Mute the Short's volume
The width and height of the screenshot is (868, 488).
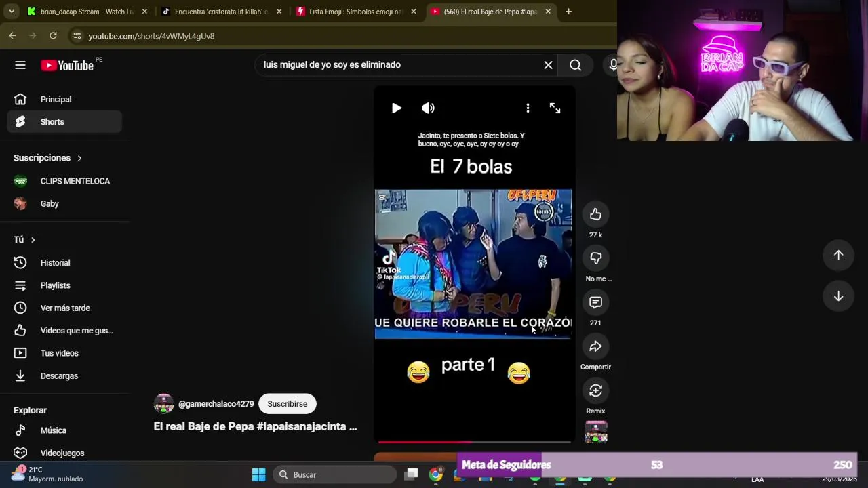pos(428,108)
